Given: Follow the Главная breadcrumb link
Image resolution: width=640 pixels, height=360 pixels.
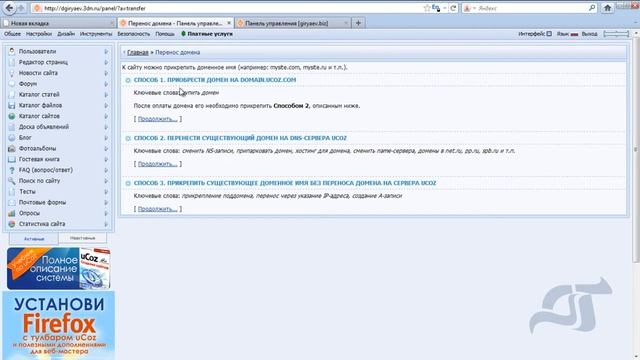Looking at the screenshot, I should point(138,52).
